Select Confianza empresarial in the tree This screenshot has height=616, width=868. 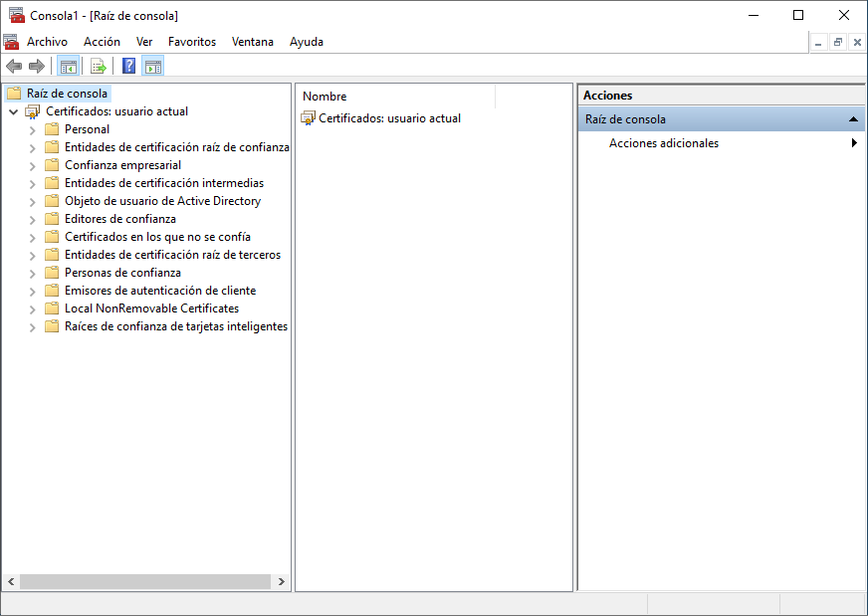(122, 165)
